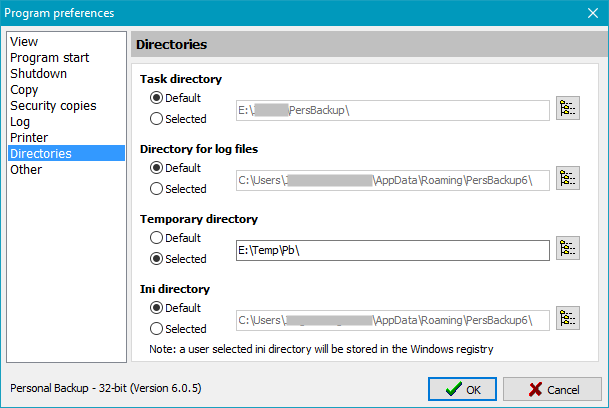Viewport: 609px width, 408px height.
Task: Browse for the Task directory folder
Action: point(568,109)
